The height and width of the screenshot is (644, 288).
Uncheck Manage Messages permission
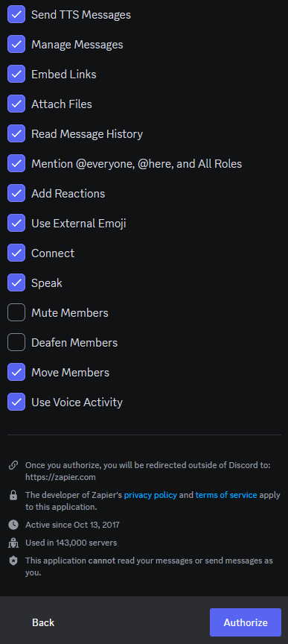point(16,45)
